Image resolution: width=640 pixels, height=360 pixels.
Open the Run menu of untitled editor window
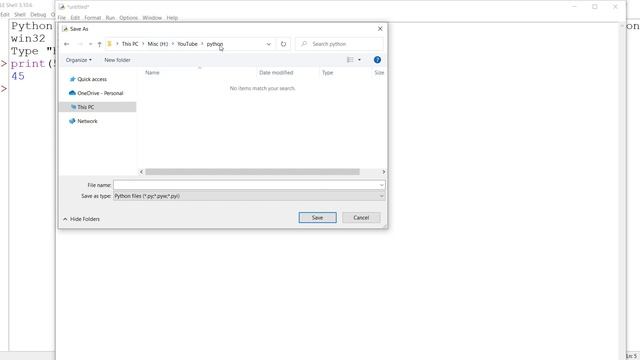[110, 18]
